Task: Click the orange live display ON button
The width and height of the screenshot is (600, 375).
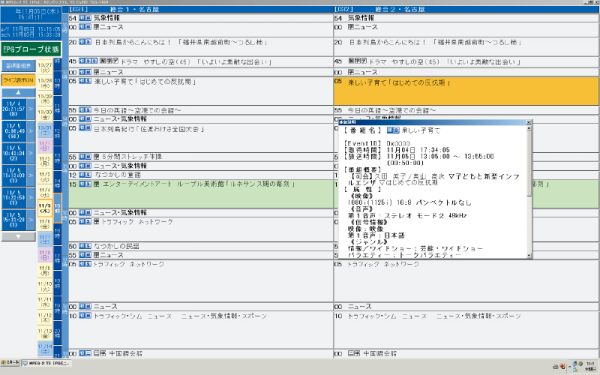Action: point(18,80)
